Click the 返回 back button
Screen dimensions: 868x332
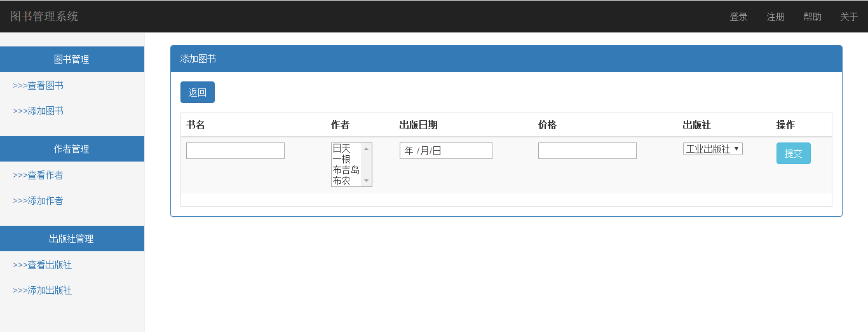[198, 92]
